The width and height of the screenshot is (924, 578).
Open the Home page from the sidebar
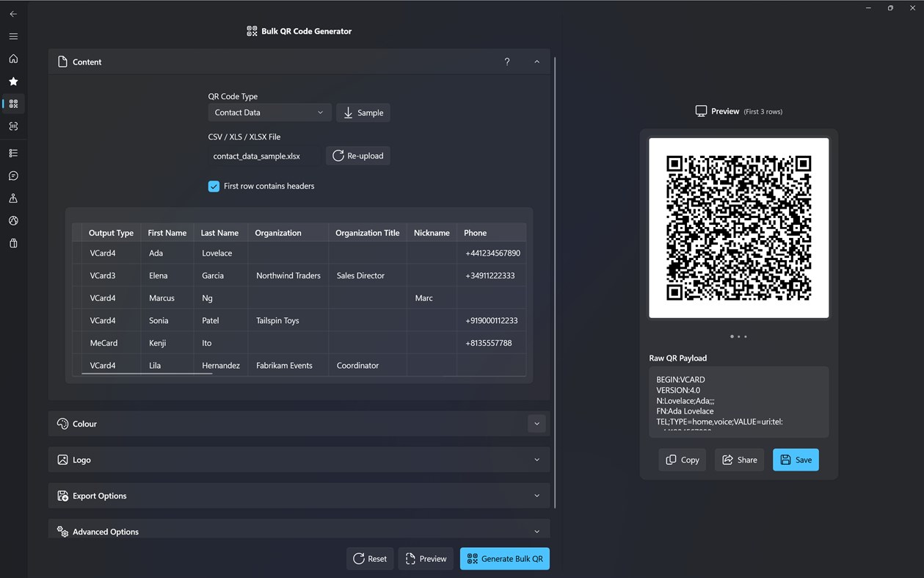(x=12, y=59)
